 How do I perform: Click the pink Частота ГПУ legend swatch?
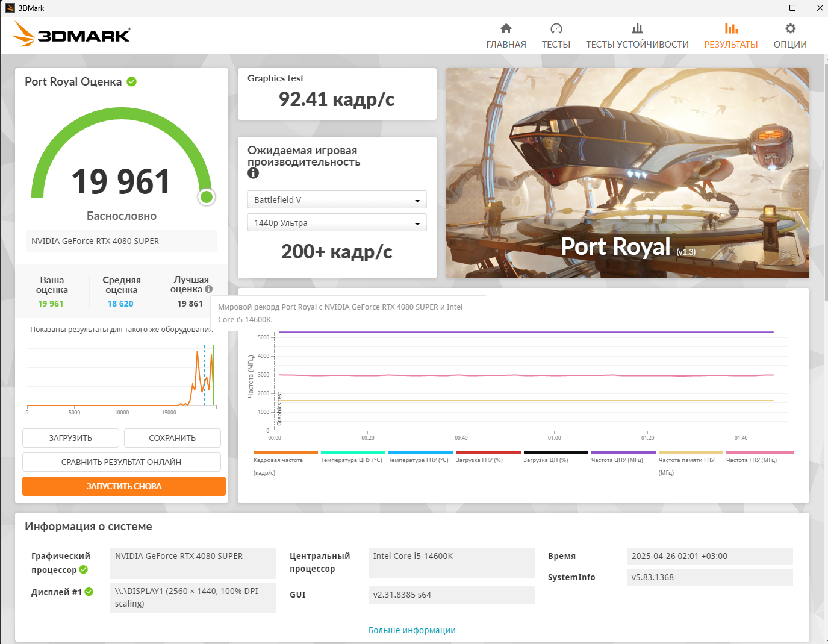point(760,452)
